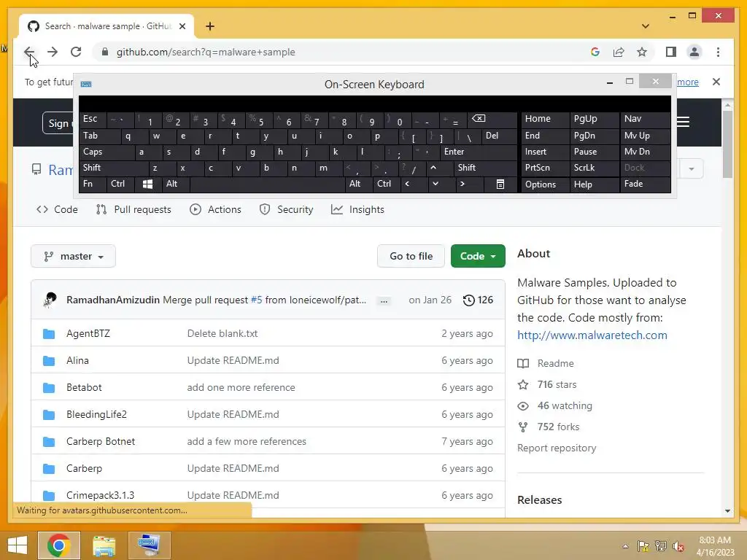The width and height of the screenshot is (747, 560).
Task: Open pull request #5 link
Action: (x=256, y=300)
